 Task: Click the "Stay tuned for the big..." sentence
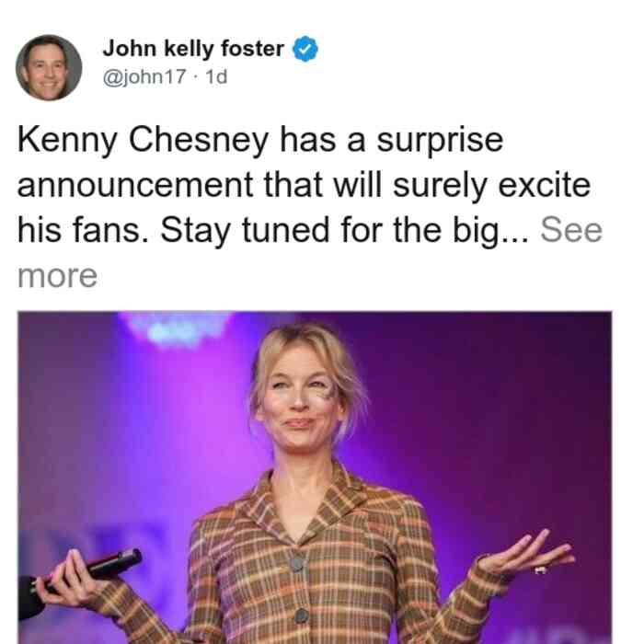345,231
